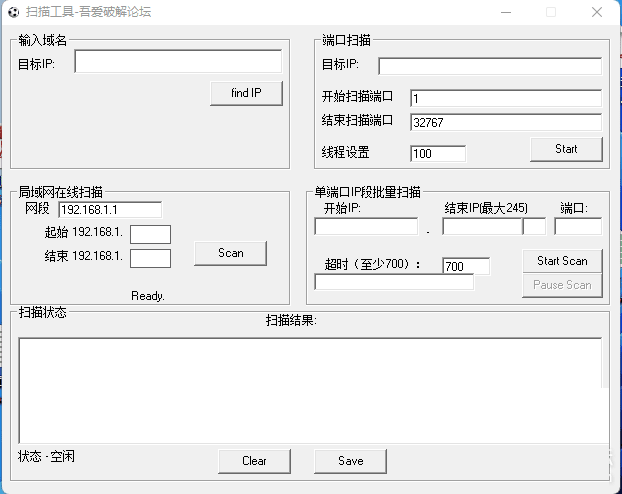
Task: Click the 扫描结果: heading label
Action: click(291, 320)
